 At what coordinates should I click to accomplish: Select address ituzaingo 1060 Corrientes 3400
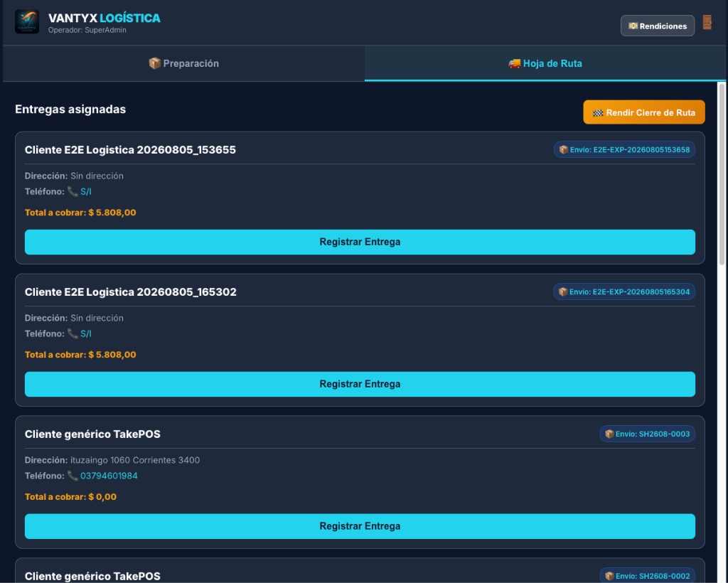[x=135, y=460]
